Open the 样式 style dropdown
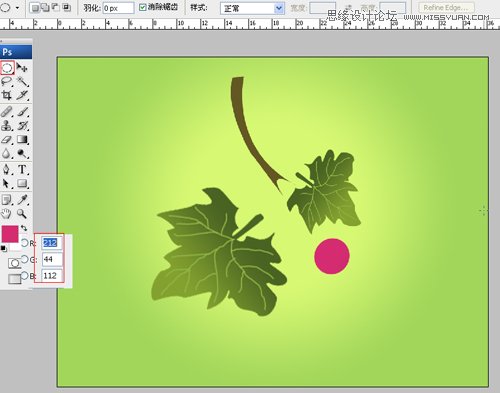Viewport: 500px width, 393px height. pos(252,8)
